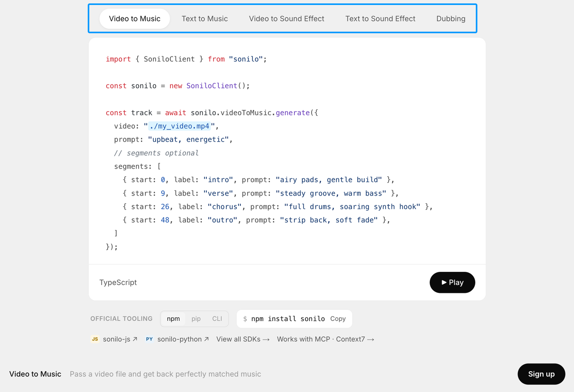This screenshot has width=574, height=392.
Task: Click the OFFICIAL TOOLING label
Action: coord(122,319)
